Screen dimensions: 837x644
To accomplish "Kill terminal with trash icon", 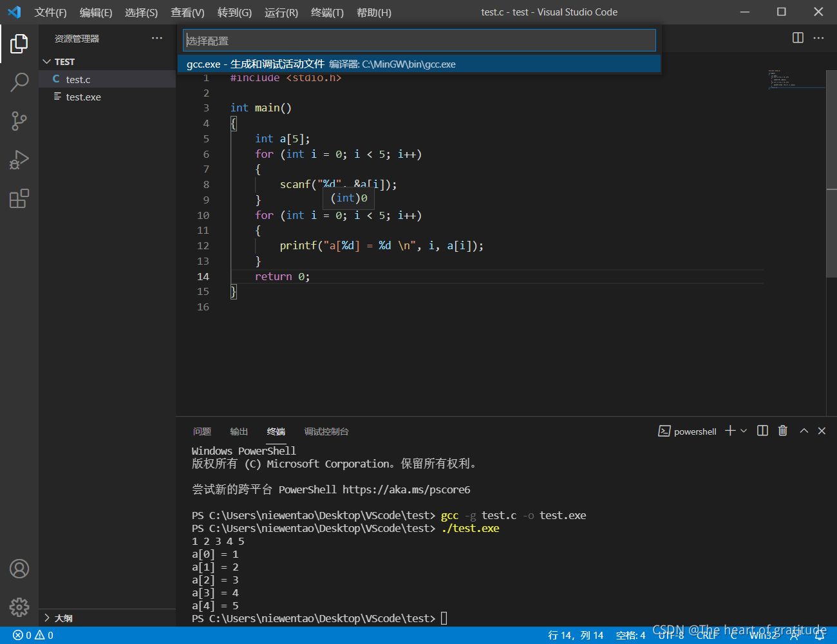I will (x=783, y=431).
